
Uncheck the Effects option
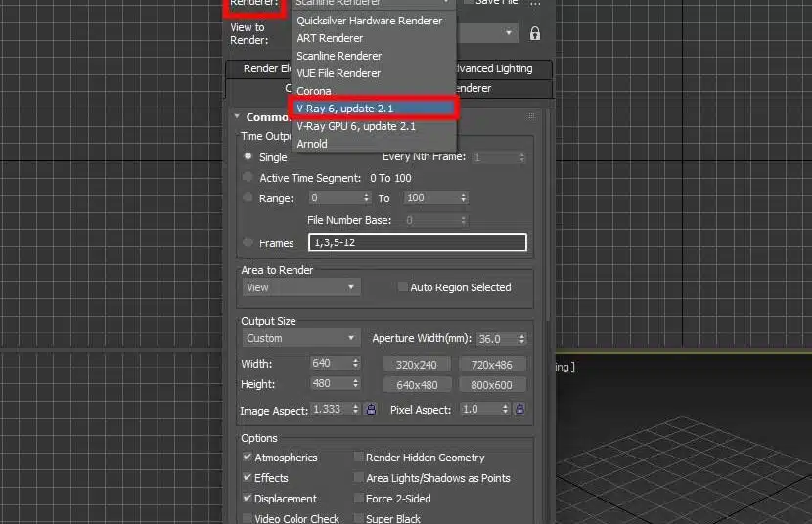(x=248, y=477)
